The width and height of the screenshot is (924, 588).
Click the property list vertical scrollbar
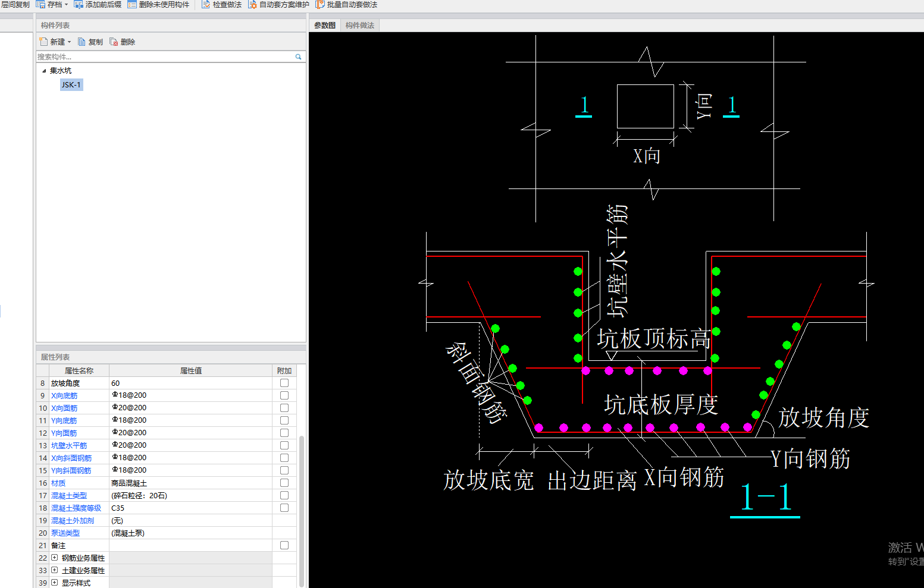pos(302,511)
